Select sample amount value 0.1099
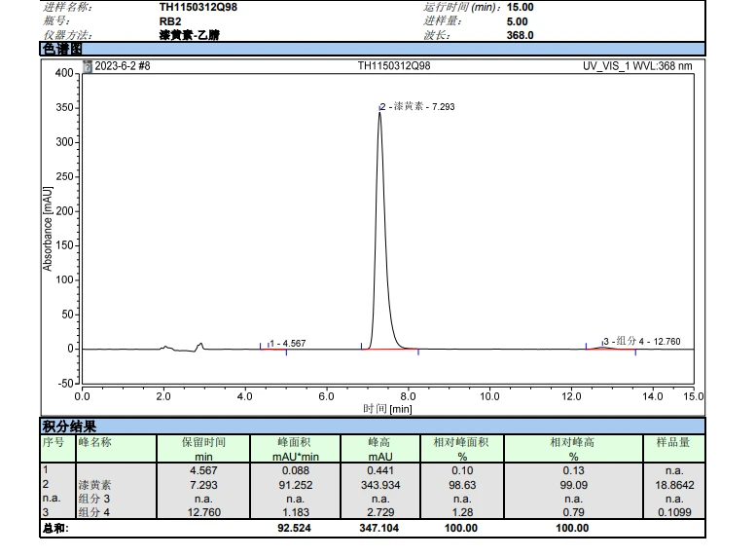 (x=674, y=512)
